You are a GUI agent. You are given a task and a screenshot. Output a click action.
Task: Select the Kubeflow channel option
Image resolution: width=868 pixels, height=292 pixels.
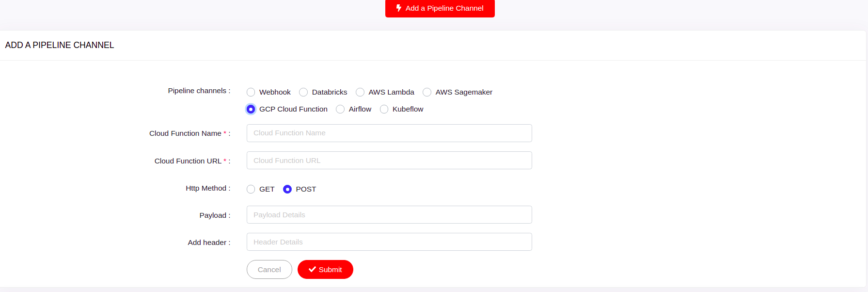384,109
